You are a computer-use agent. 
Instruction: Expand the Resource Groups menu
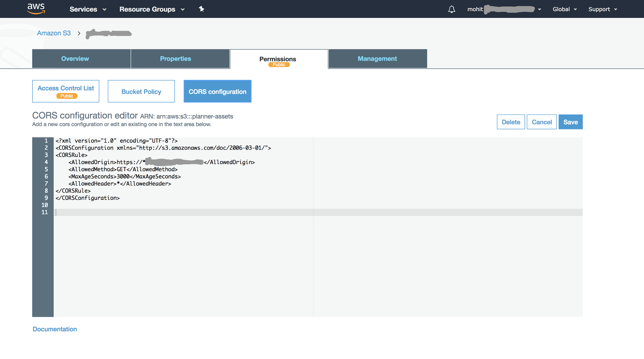pos(152,9)
